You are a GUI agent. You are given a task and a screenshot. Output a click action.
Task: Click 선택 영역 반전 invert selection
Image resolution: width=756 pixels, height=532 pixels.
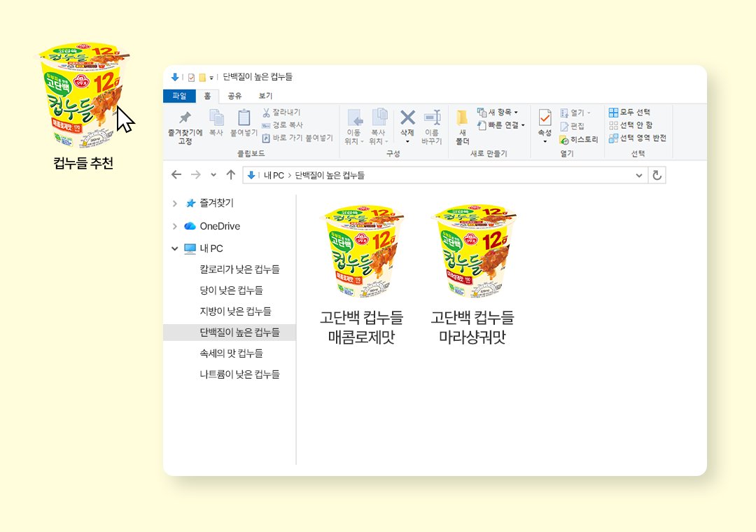638,138
